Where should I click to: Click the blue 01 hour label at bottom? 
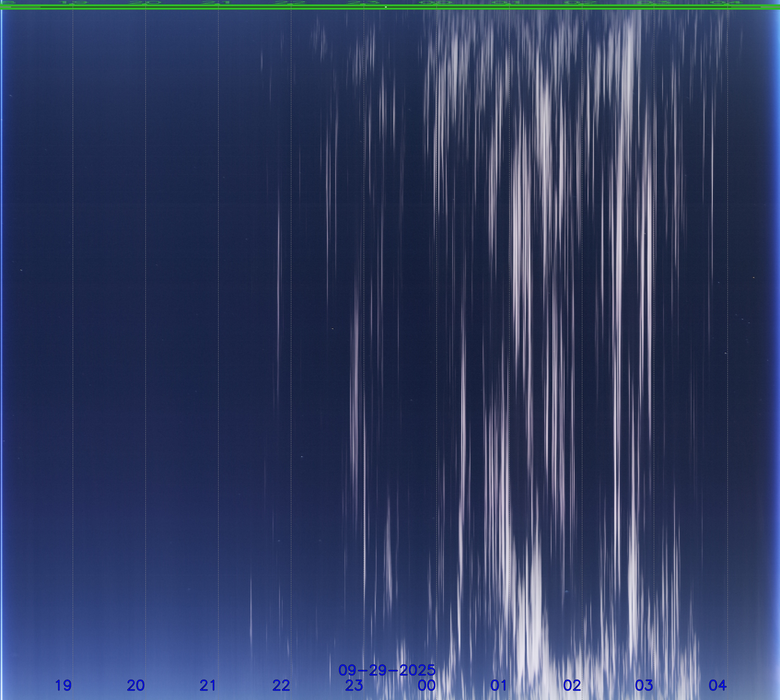499,685
